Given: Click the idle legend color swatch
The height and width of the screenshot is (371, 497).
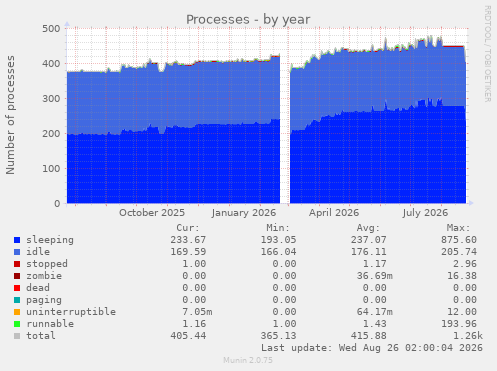Looking at the screenshot, I should (17, 252).
